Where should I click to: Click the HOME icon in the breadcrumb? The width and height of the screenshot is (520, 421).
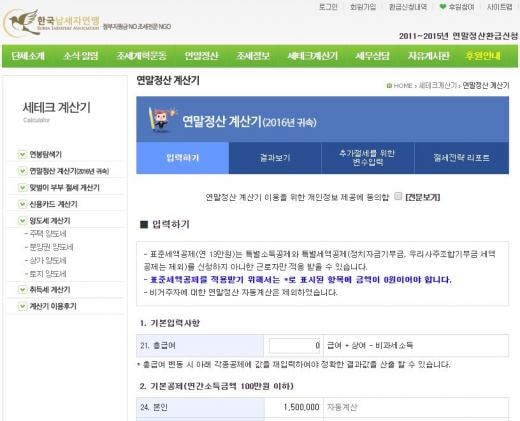click(x=389, y=86)
